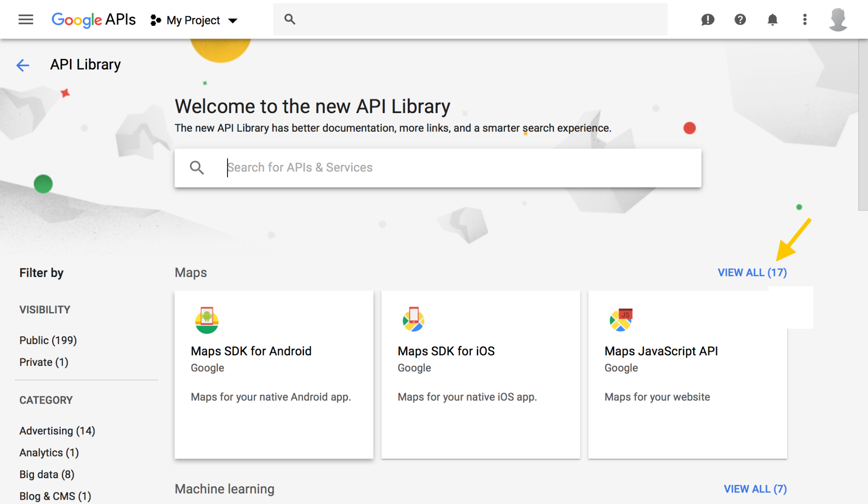Filter by Advertising (14) category
Viewport: 868px width, 504px height.
pos(57,431)
